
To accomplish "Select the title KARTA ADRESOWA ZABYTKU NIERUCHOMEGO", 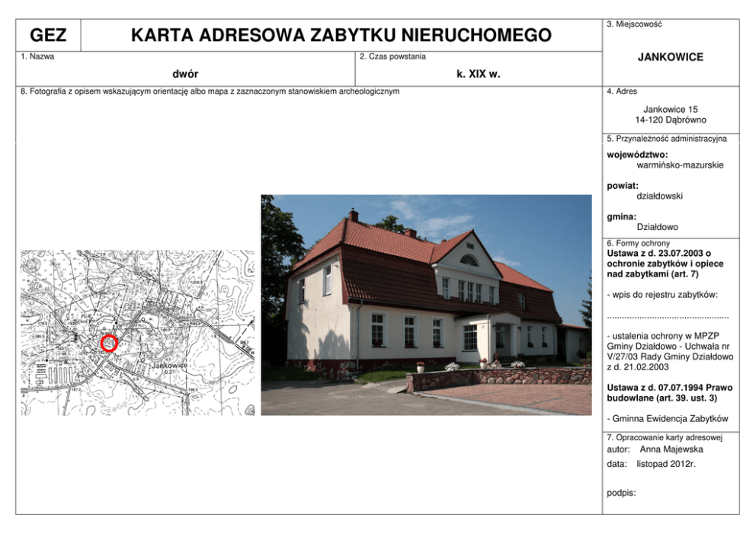I will (341, 36).
